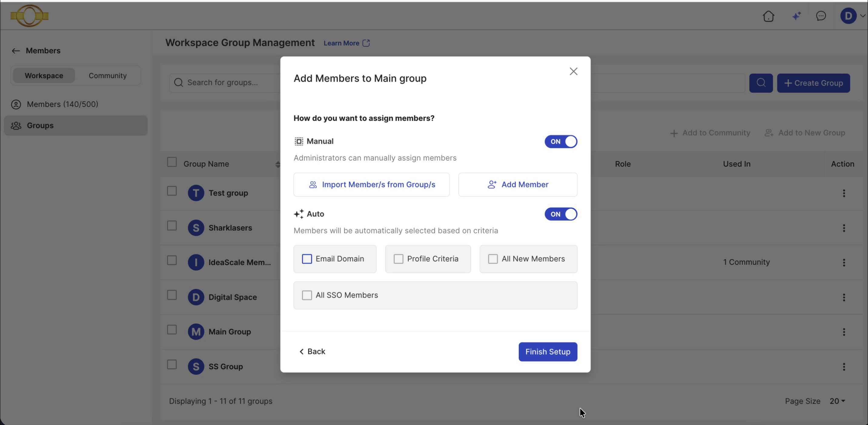The height and width of the screenshot is (425, 868).
Task: Go Back in the dialog
Action: click(x=312, y=352)
